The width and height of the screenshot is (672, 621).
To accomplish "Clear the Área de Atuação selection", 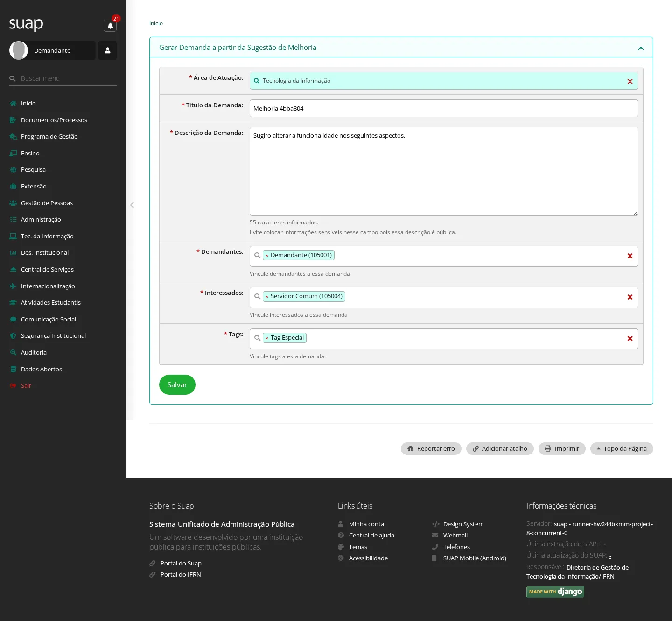I will click(x=630, y=81).
